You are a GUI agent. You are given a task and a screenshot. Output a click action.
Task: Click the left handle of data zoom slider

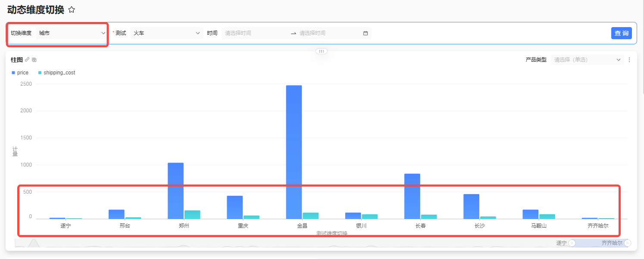(x=572, y=243)
